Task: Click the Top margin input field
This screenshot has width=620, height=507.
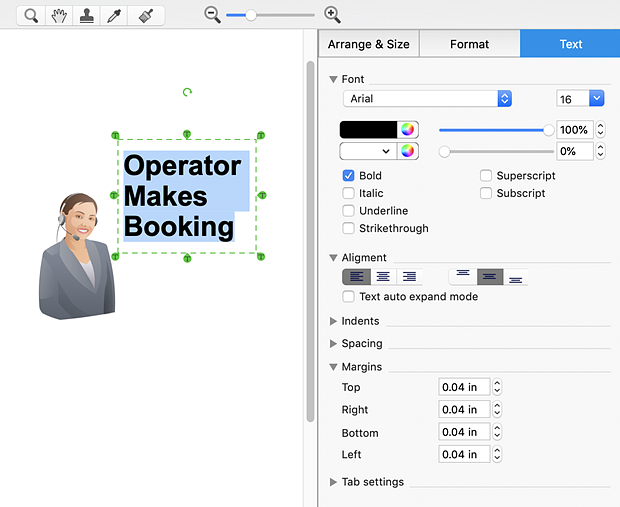Action: tap(463, 388)
